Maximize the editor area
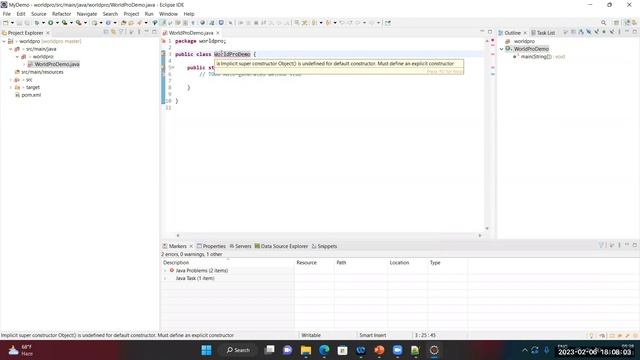Image resolution: width=640 pixels, height=360 pixels. (490, 32)
